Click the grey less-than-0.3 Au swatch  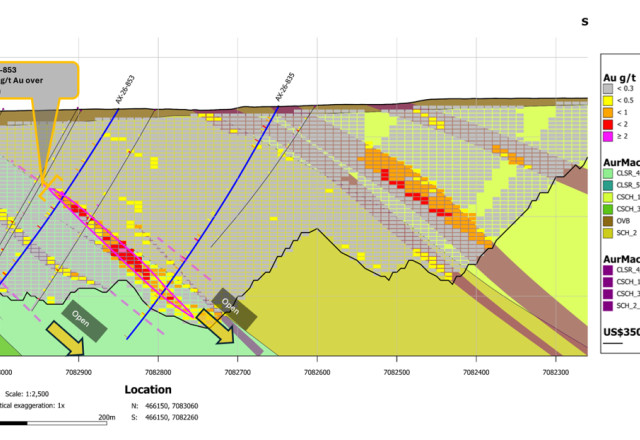click(608, 89)
